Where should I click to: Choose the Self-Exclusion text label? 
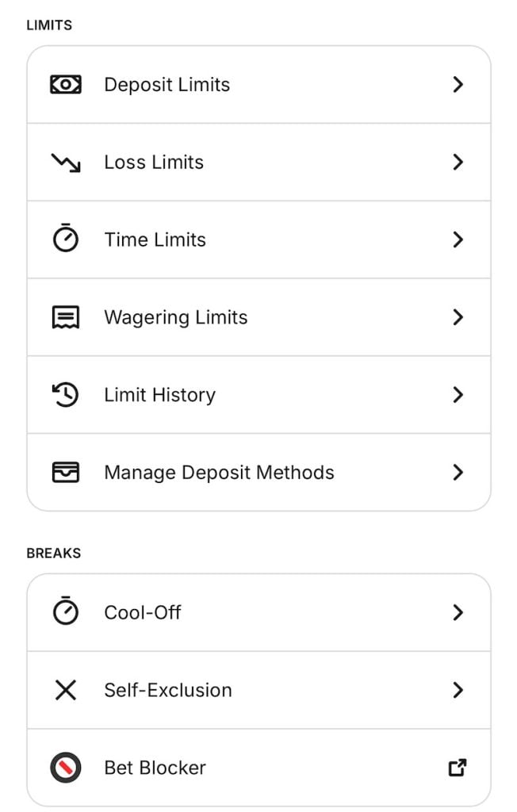[168, 690]
